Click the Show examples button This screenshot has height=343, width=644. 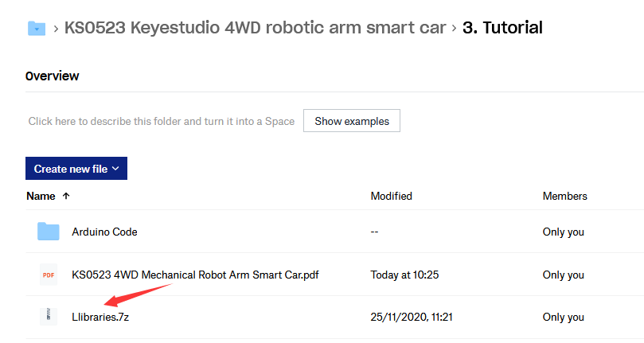point(352,121)
